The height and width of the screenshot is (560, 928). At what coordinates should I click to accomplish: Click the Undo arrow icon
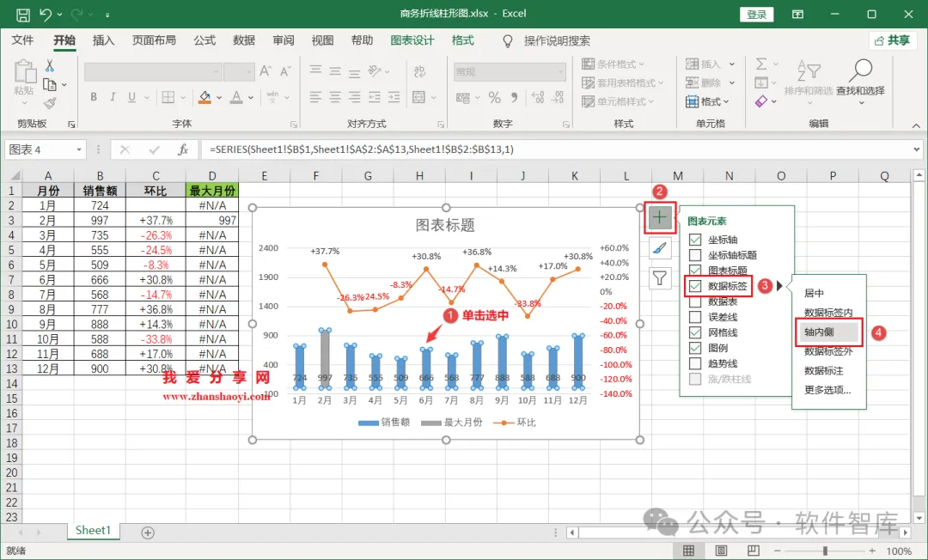coord(46,15)
